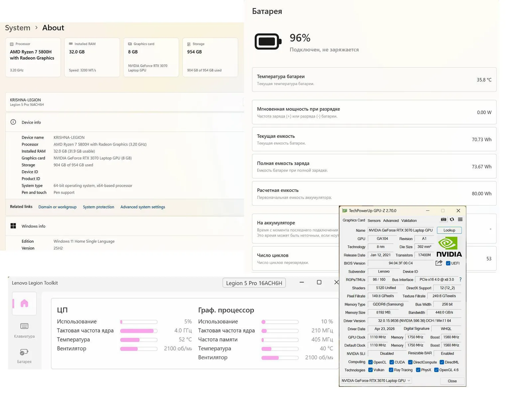The width and height of the screenshot is (532, 399).
Task: Click the GPU Name field in GPU-Z
Action: [401, 230]
